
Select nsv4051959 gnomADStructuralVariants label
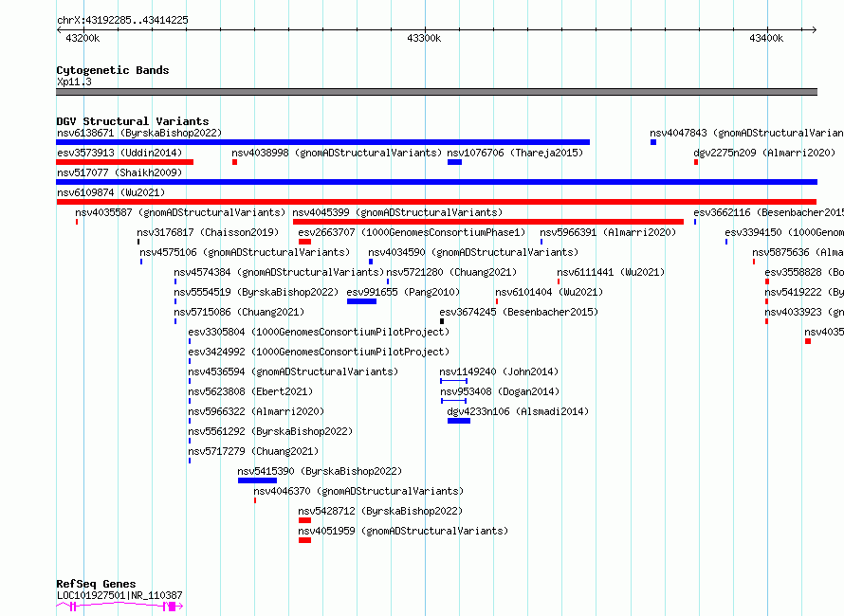pyautogui.click(x=403, y=531)
